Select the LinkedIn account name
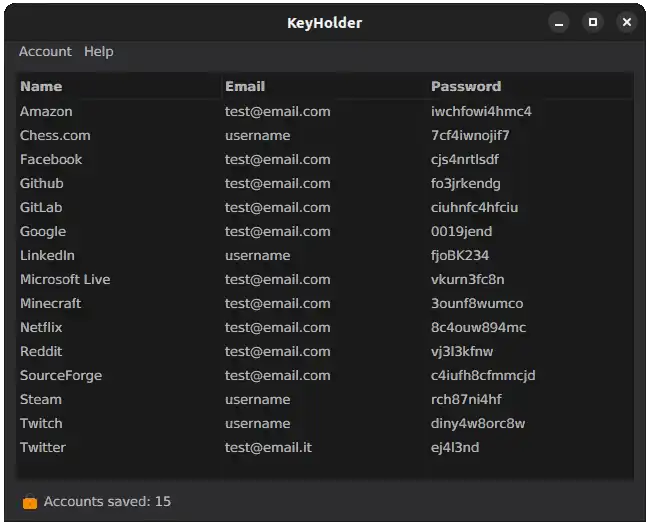 [x=48, y=255]
